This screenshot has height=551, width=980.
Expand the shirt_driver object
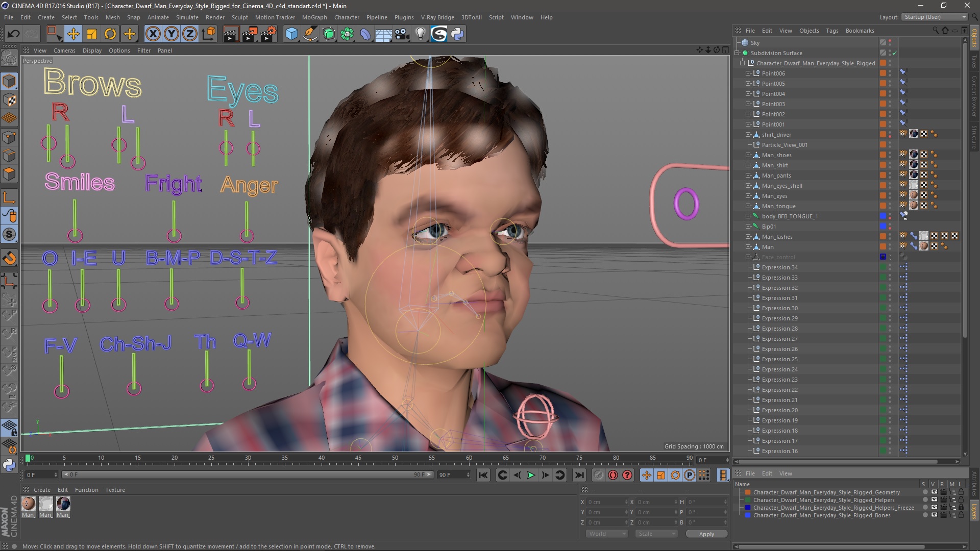(748, 135)
